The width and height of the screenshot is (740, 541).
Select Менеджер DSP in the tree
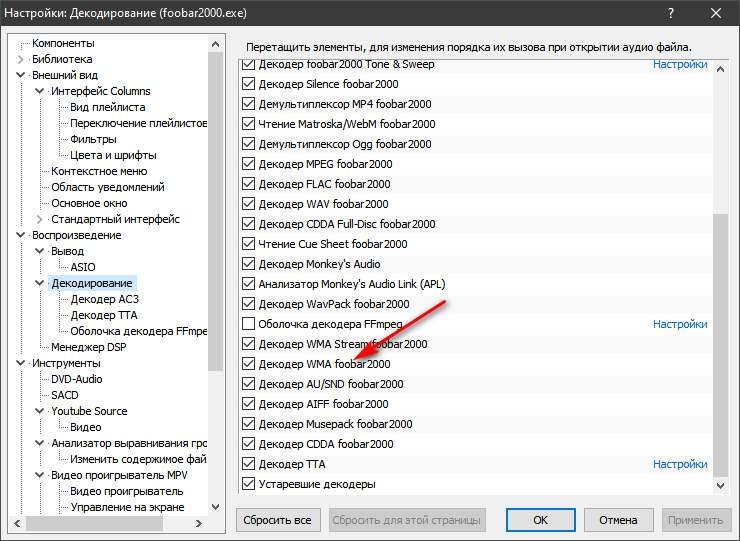click(91, 347)
